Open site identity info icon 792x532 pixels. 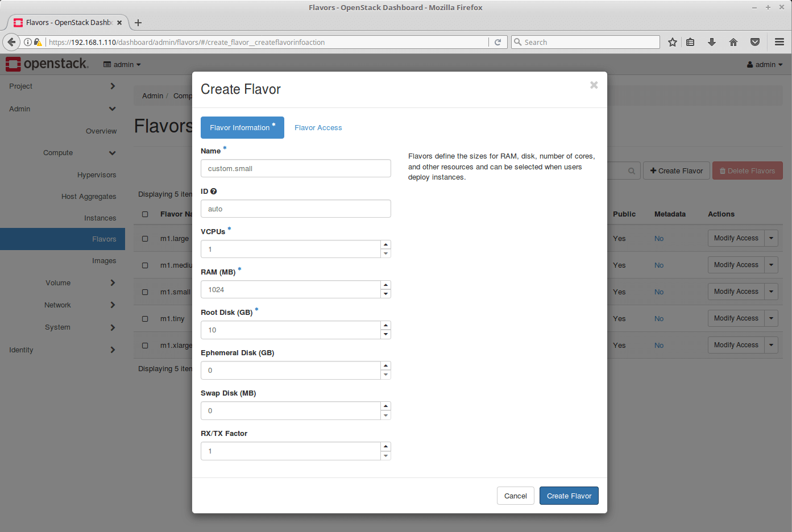pyautogui.click(x=27, y=42)
